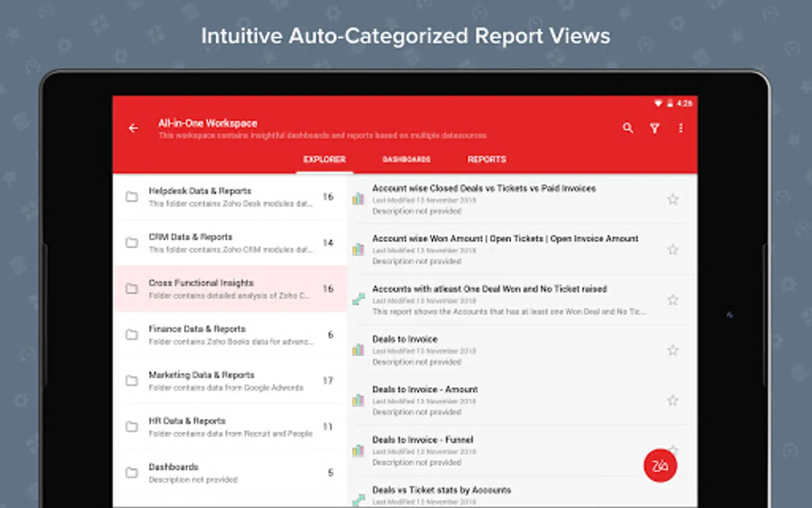
Task: Open Marketing Data & Reports folder
Action: pyautogui.click(x=230, y=381)
